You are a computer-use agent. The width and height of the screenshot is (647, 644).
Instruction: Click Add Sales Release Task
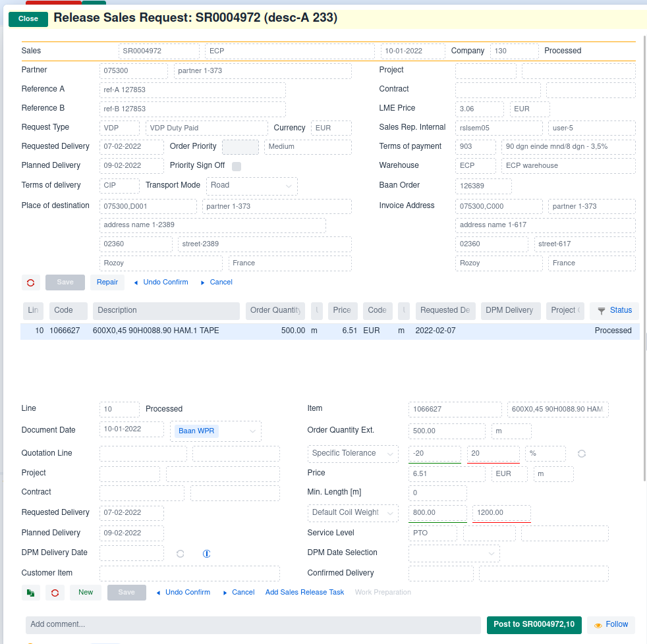coord(304,593)
